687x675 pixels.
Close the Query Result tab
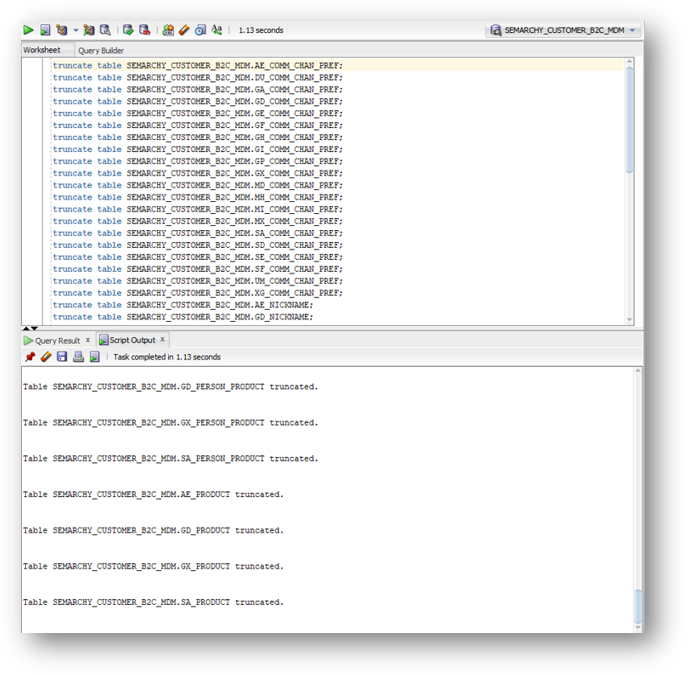pyautogui.click(x=88, y=340)
